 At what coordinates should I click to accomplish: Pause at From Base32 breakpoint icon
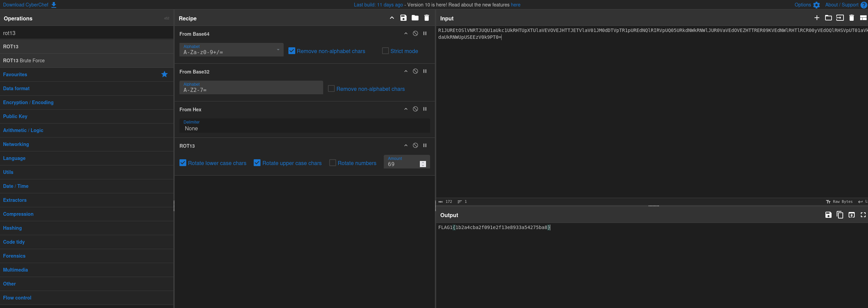[x=425, y=71]
